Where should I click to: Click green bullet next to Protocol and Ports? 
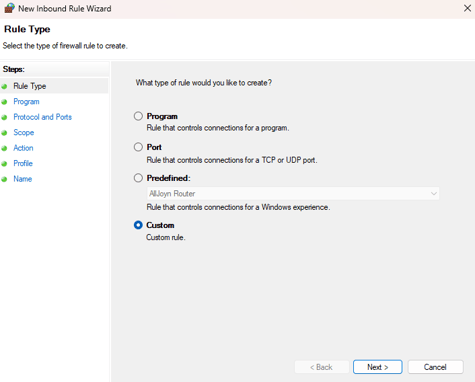click(x=4, y=117)
